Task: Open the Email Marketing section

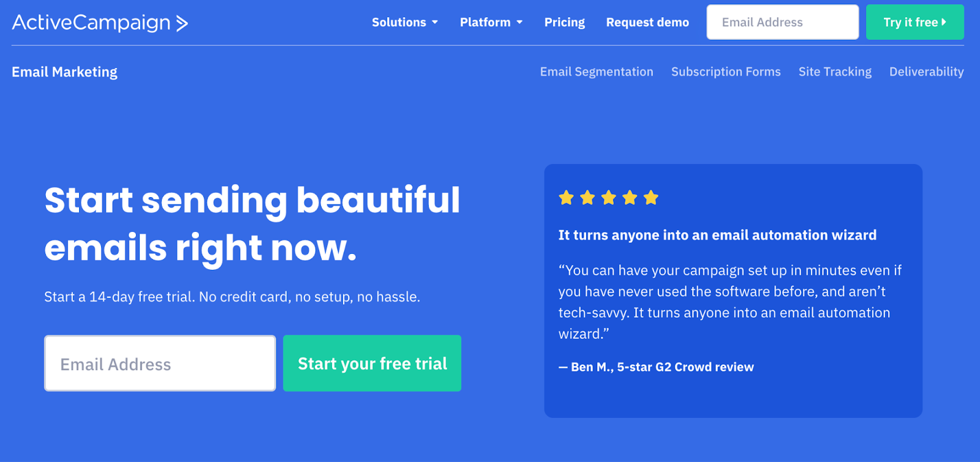Action: [x=64, y=72]
